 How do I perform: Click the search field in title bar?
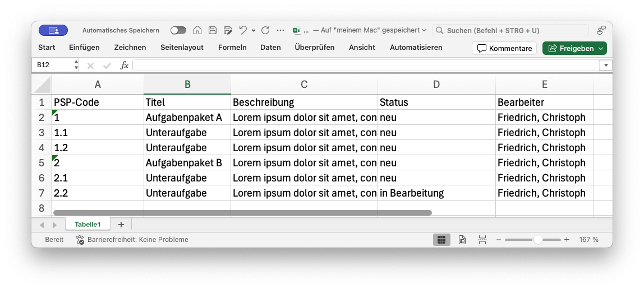click(510, 30)
